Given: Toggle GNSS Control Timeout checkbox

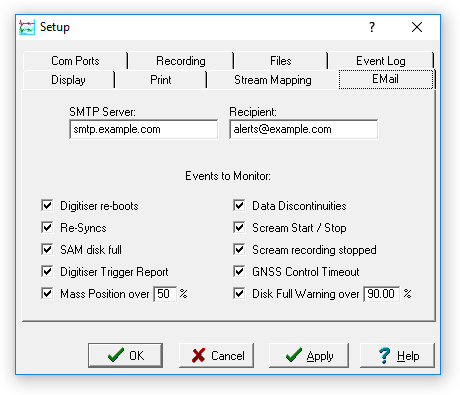Looking at the screenshot, I should pos(239,271).
